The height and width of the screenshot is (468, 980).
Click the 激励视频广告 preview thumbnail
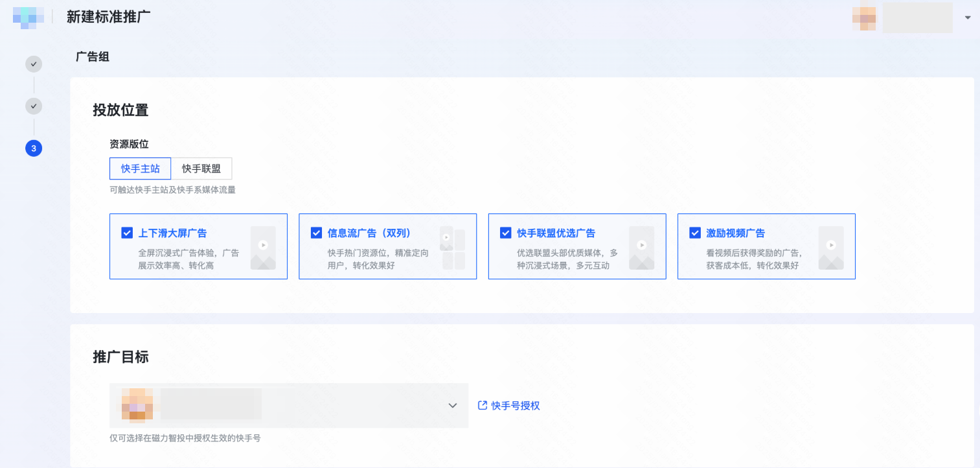tap(830, 248)
